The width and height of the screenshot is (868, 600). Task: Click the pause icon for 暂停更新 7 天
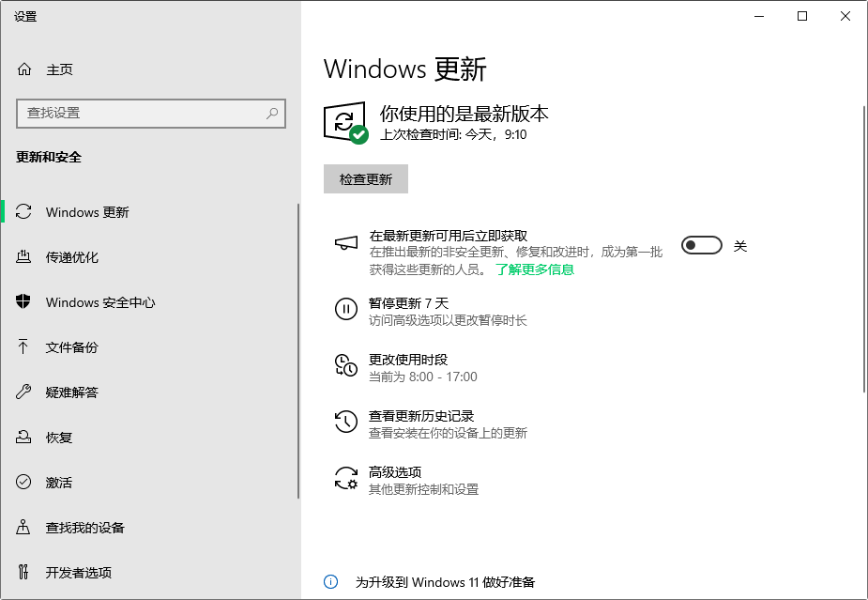pos(346,309)
